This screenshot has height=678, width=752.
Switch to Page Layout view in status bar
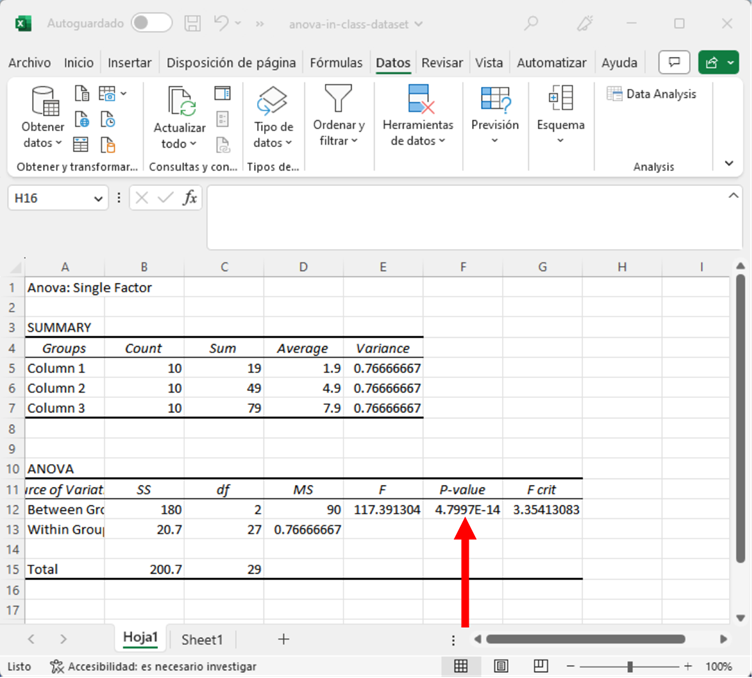(501, 666)
